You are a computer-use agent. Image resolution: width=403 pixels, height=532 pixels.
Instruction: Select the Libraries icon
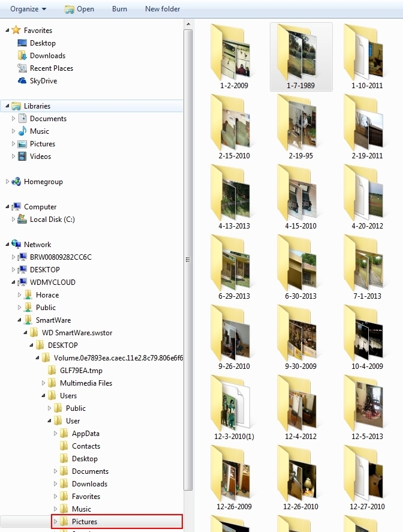click(x=16, y=106)
